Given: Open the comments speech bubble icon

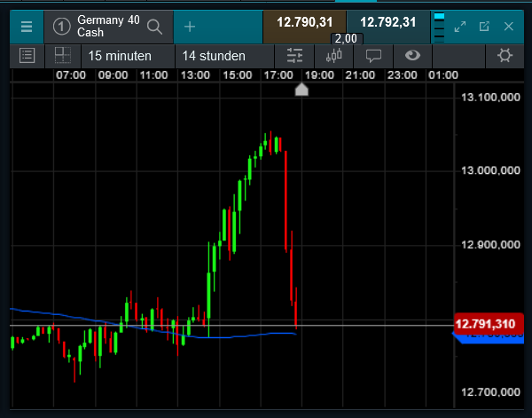Looking at the screenshot, I should pyautogui.click(x=373, y=56).
